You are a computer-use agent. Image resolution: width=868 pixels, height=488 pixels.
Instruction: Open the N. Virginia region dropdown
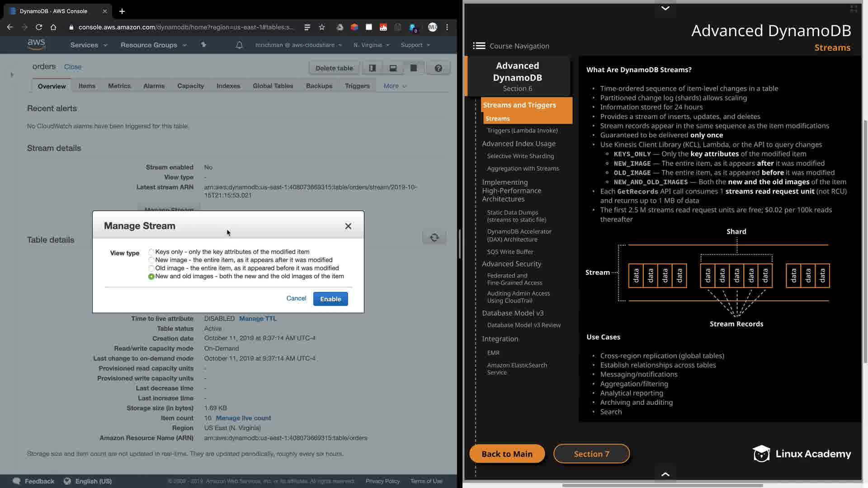coord(371,45)
